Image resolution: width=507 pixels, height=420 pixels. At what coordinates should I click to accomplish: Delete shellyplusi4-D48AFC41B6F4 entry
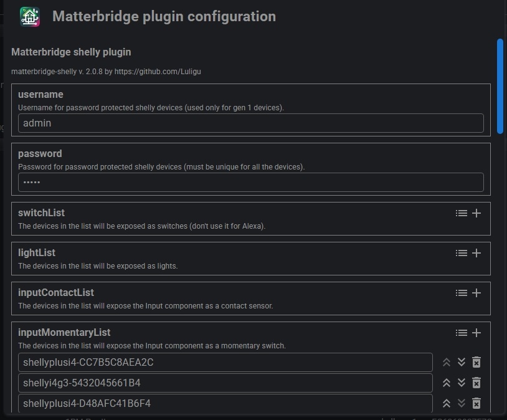pos(476,403)
